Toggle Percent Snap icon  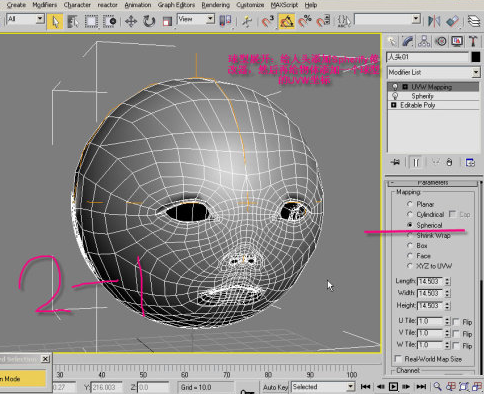tap(305, 22)
